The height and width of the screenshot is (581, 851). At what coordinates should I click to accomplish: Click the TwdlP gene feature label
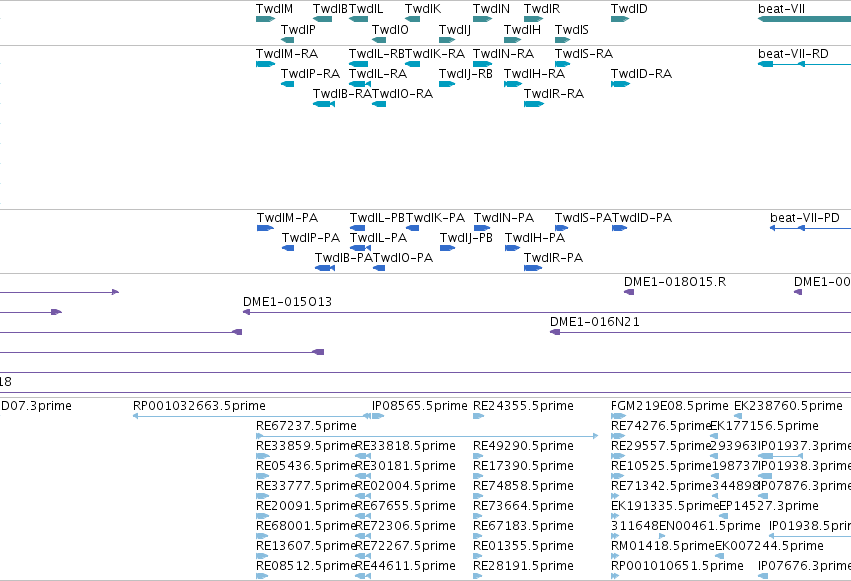(298, 30)
